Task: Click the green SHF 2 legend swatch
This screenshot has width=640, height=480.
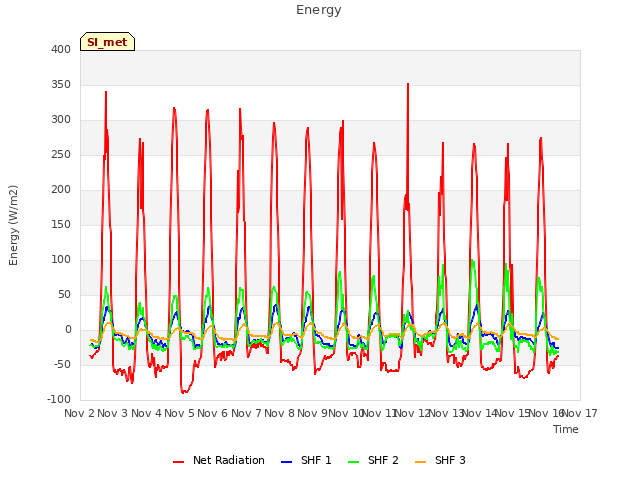Action: coord(354,462)
